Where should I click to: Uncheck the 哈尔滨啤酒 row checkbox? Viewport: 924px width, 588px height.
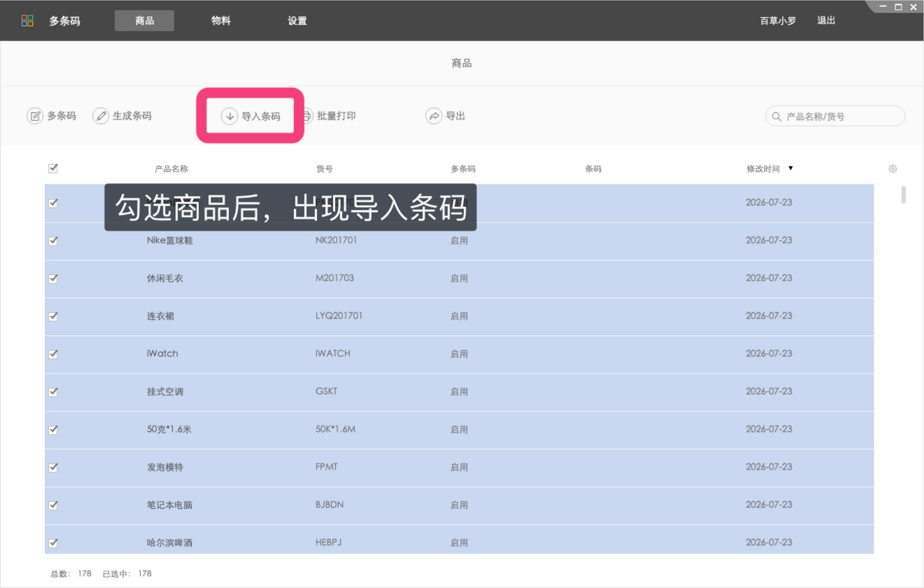point(53,543)
